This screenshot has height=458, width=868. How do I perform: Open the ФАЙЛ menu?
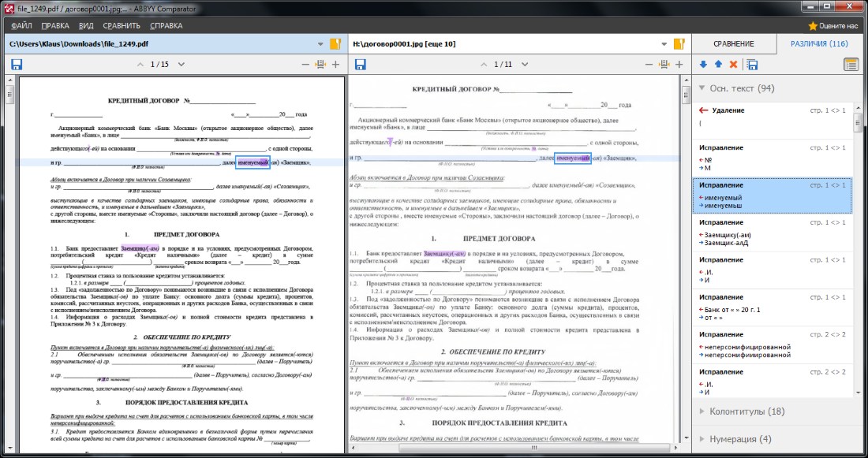[x=21, y=25]
